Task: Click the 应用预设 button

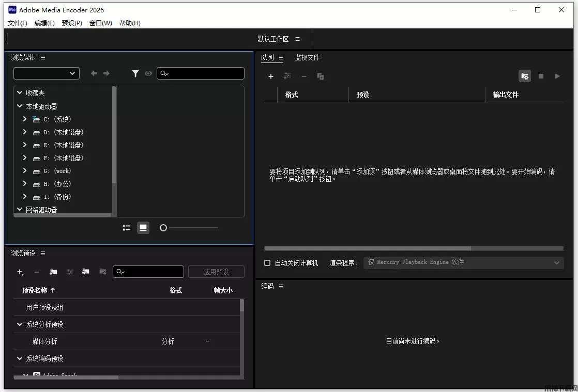Action: pos(216,272)
